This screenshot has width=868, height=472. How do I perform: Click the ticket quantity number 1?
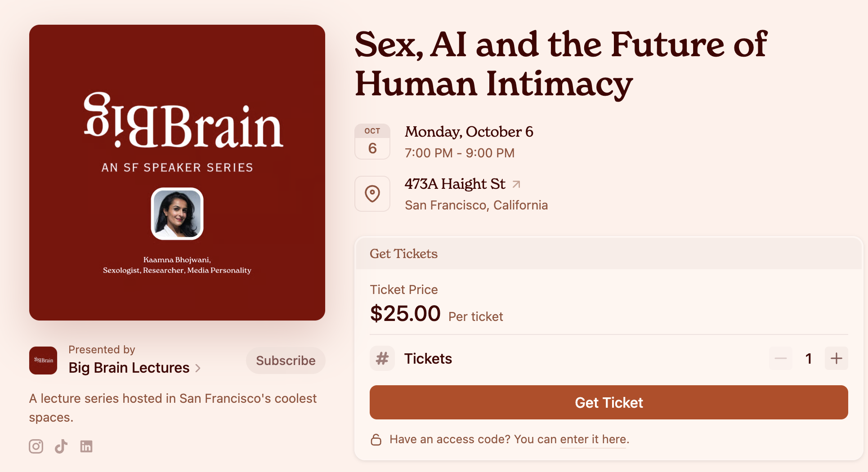click(x=809, y=359)
